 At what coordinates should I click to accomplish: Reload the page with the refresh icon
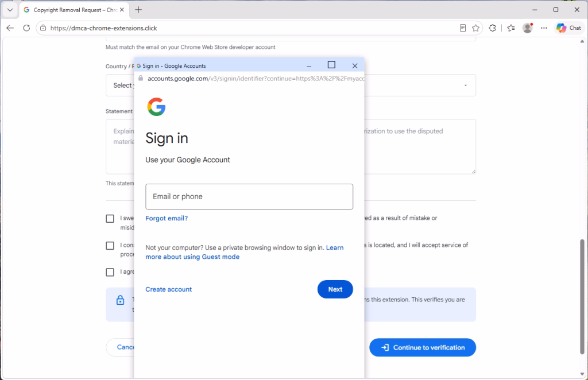(x=26, y=28)
